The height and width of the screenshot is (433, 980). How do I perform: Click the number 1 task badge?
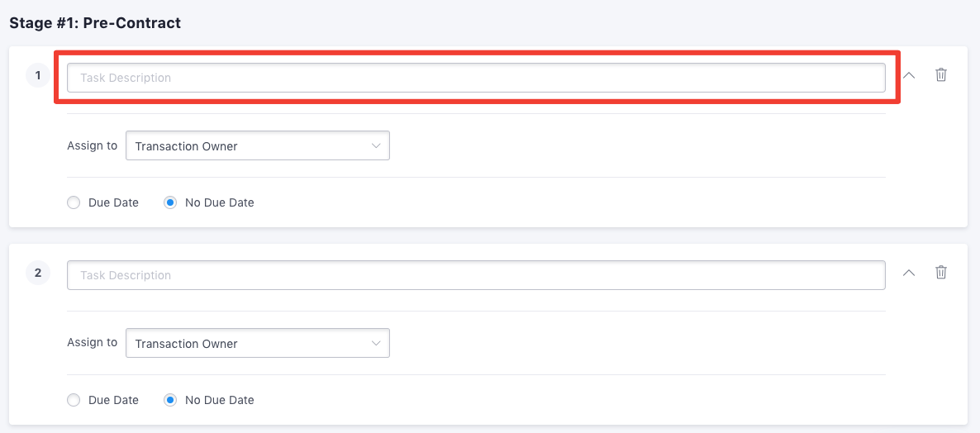tap(38, 75)
